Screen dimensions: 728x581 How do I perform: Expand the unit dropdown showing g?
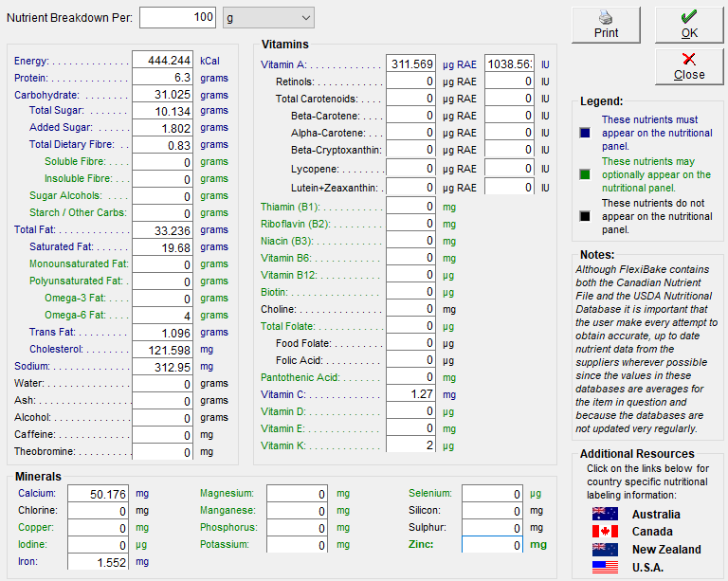pos(268,18)
